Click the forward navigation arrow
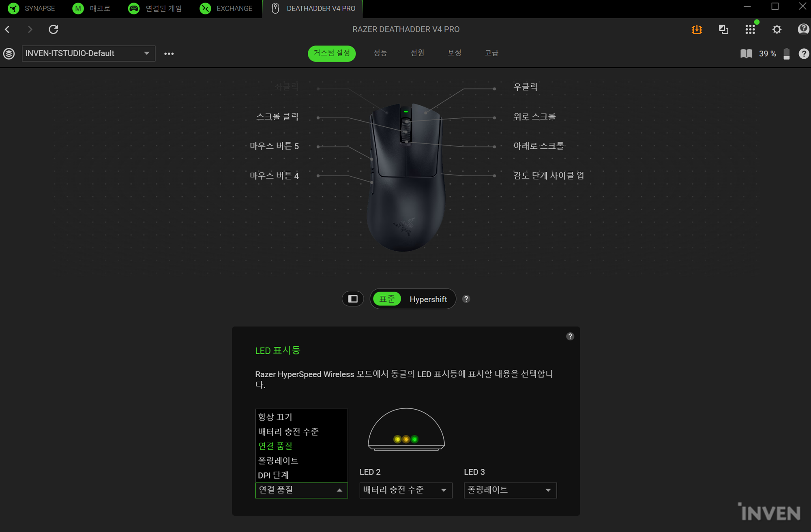 tap(30, 29)
